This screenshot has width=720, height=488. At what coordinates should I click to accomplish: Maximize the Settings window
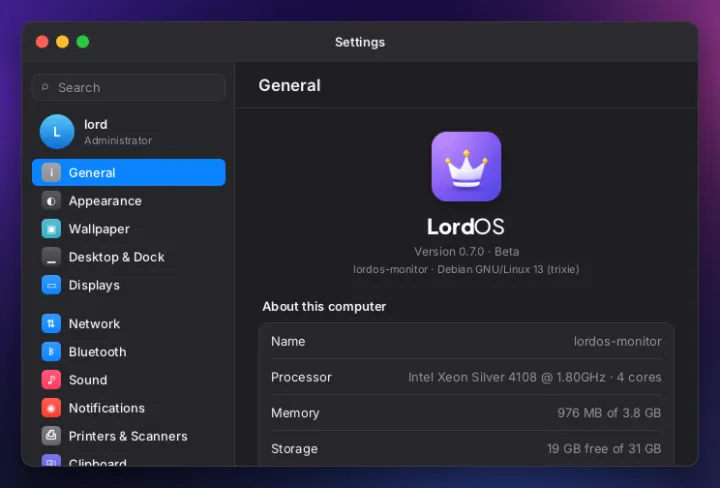[x=83, y=42]
